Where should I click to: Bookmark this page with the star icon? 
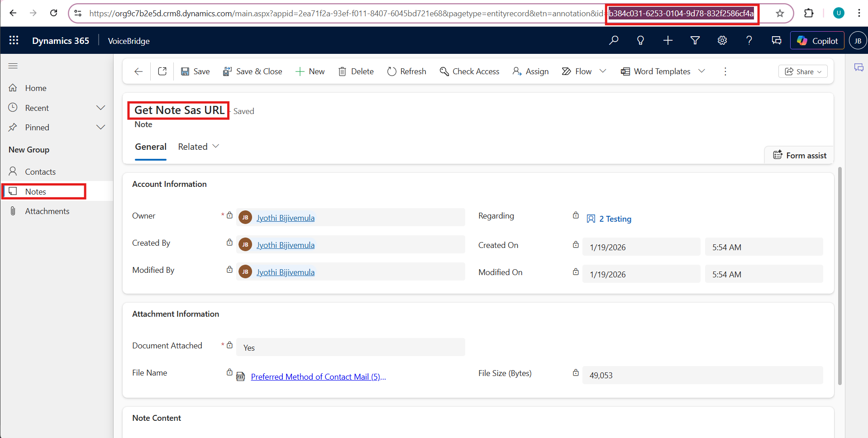(x=780, y=14)
